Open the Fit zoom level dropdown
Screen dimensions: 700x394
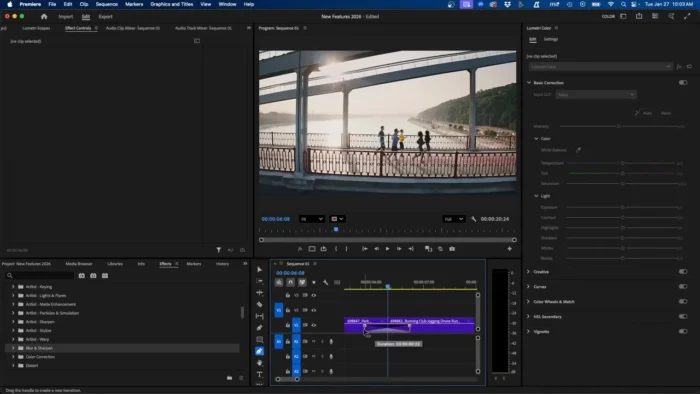[x=311, y=219]
